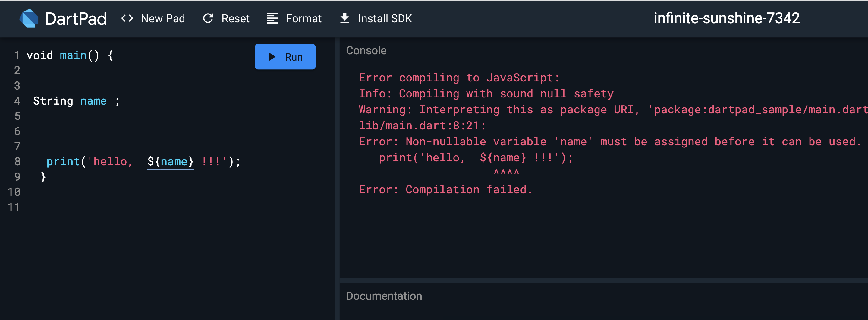Click 'print' call on line 8
The image size is (868, 320).
(63, 162)
